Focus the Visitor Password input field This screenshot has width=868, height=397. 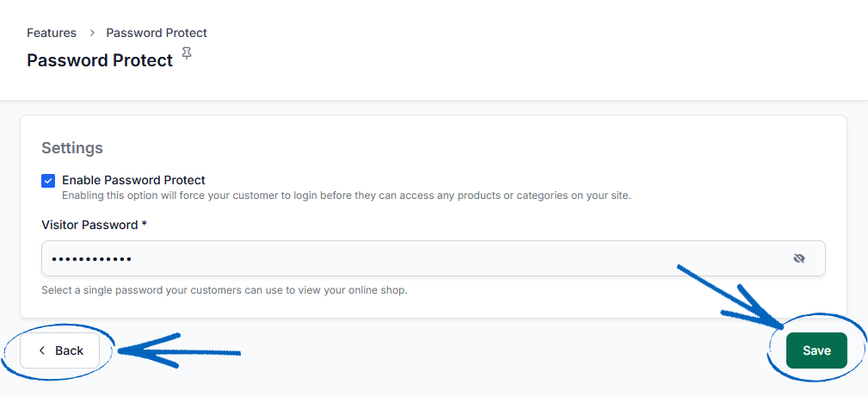point(434,258)
